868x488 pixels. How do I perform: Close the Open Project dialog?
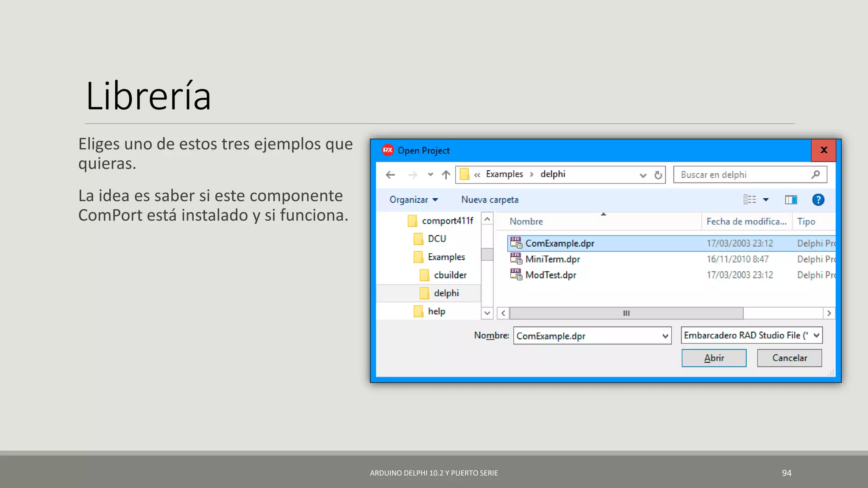click(823, 150)
